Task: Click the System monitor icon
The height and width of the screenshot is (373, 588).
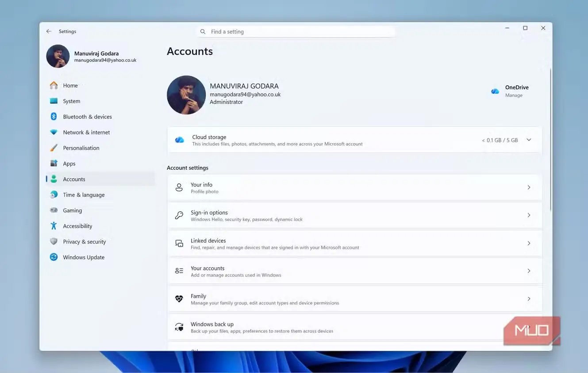Action: (54, 101)
